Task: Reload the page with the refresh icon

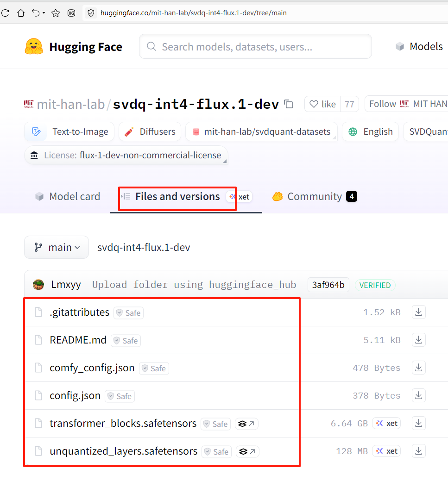Action: point(5,13)
